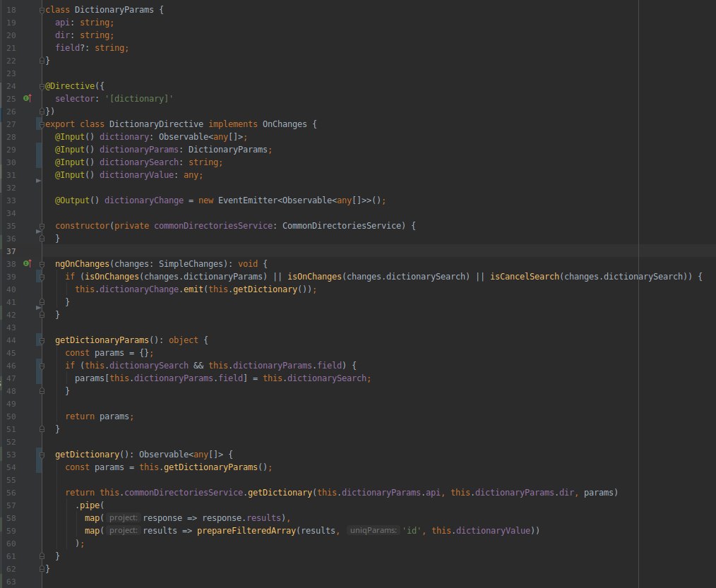Click the 'id' string literal on line 59
Viewport: 716px width, 588px height.
(412, 531)
